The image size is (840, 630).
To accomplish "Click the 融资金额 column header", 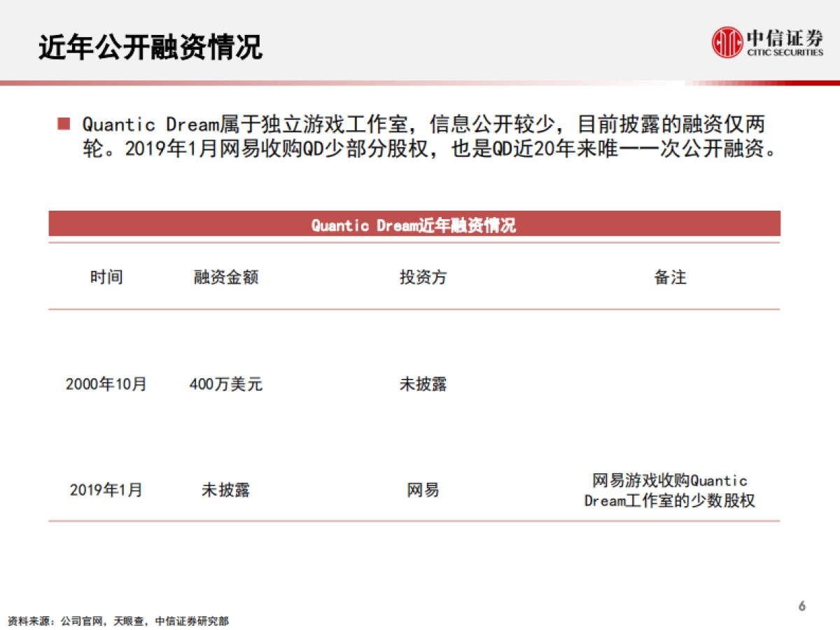I will [225, 277].
